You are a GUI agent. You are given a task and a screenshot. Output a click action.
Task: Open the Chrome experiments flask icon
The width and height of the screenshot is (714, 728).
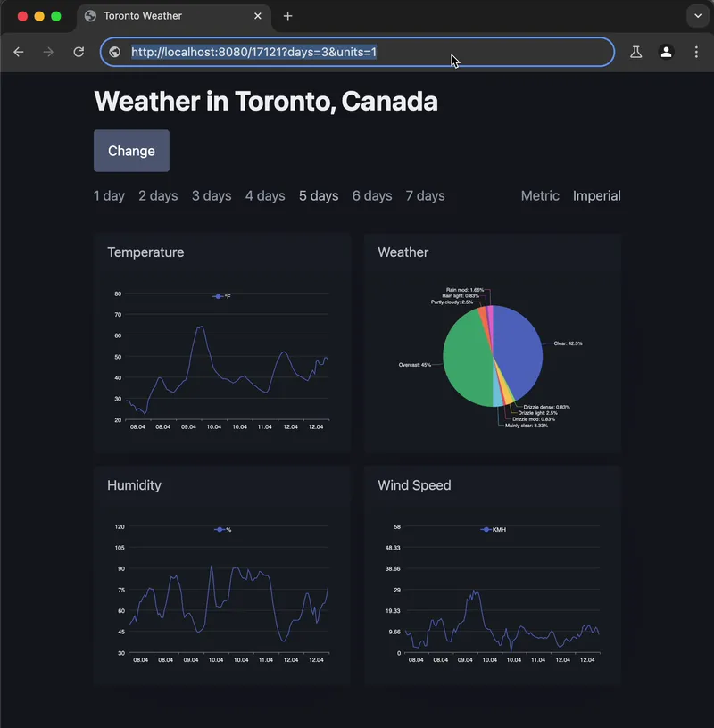[x=635, y=52]
